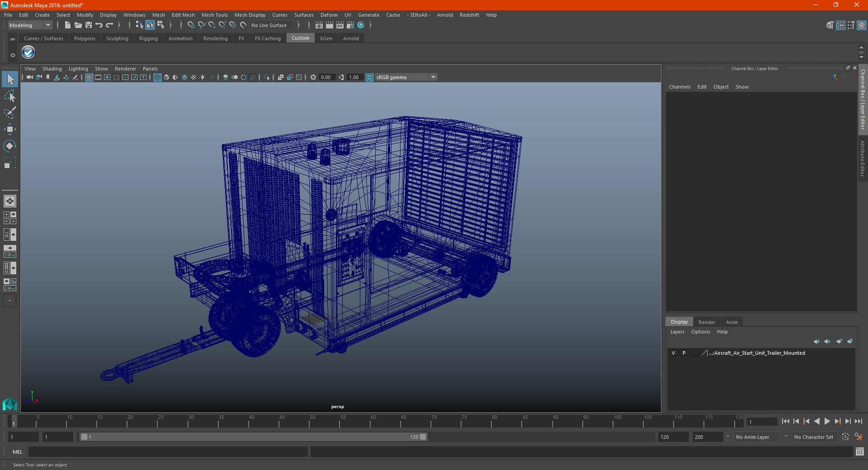Expand the sRGB gamma color space dropdown
868x470 pixels.
pos(433,77)
